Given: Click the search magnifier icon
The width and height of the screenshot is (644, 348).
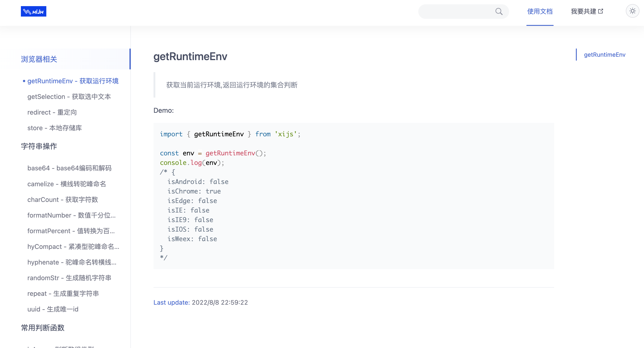Looking at the screenshot, I should (499, 12).
